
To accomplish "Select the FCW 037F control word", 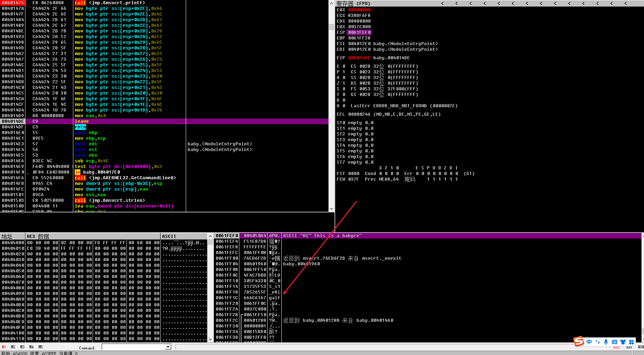I will tap(348, 179).
